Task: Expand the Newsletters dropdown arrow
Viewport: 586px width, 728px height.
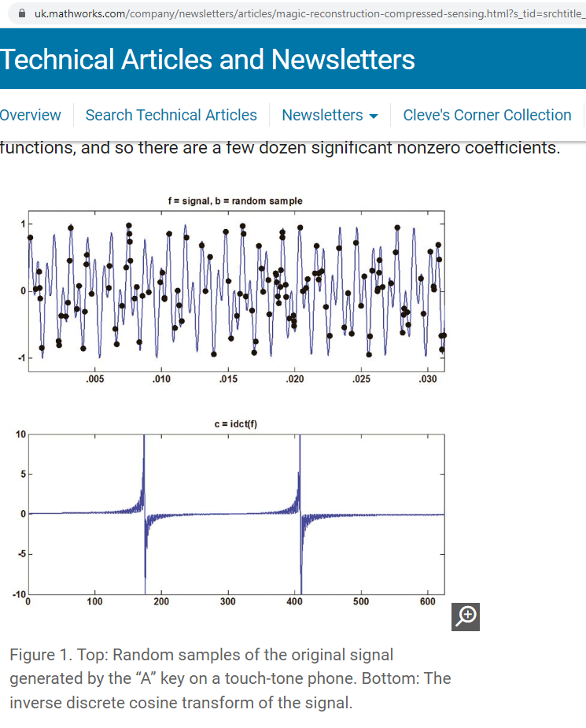Action: coord(374,116)
